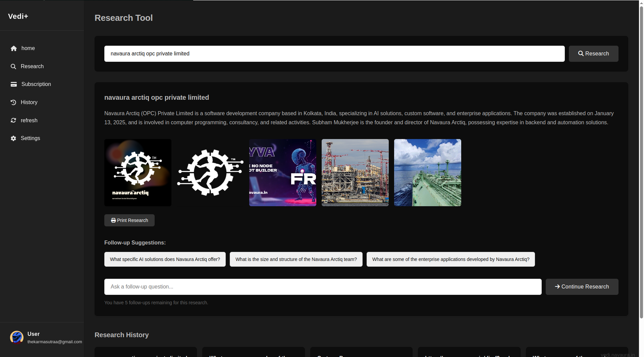Click the Follow-up Suggestions label
644x357 pixels.
(x=135, y=242)
